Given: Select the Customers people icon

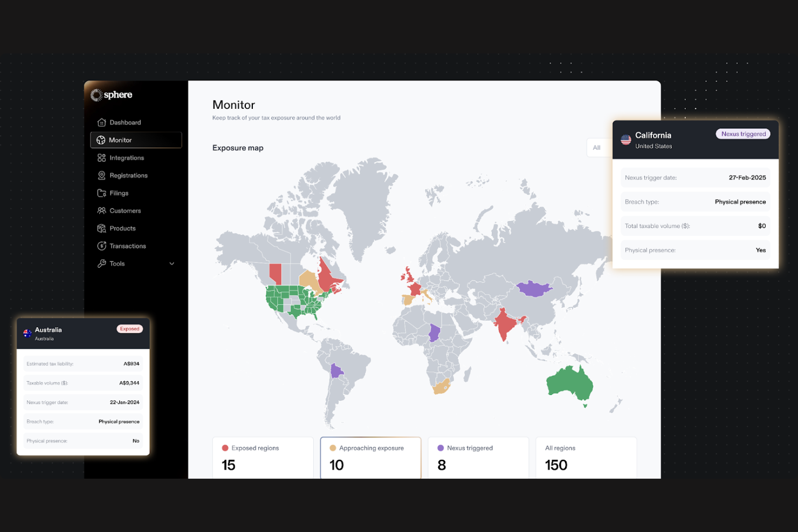Looking at the screenshot, I should (101, 210).
